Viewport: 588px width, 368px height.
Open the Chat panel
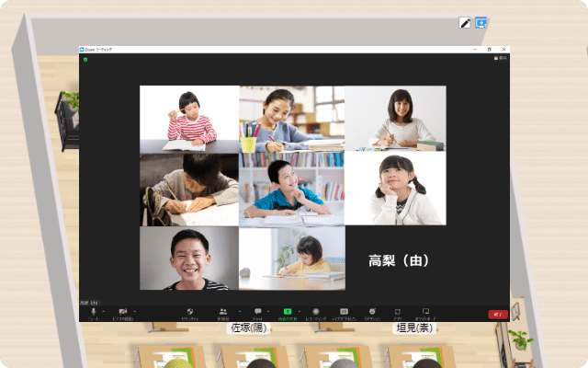[257, 313]
